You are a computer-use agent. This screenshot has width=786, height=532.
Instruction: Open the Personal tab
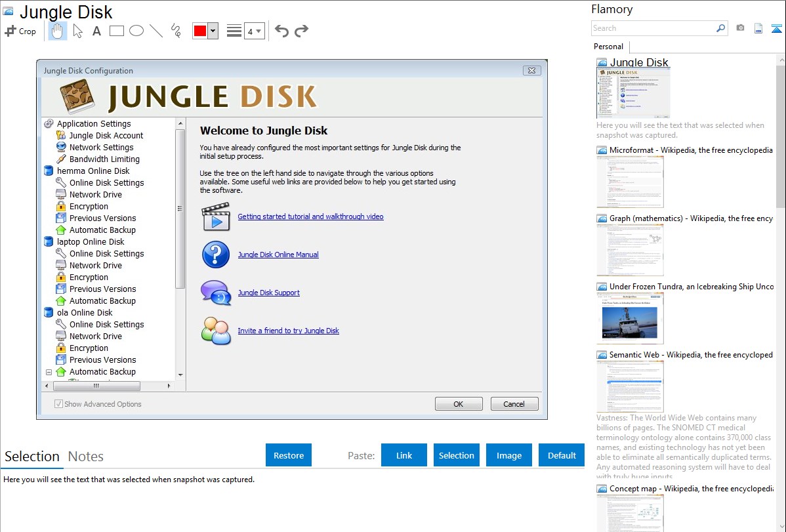tap(608, 47)
